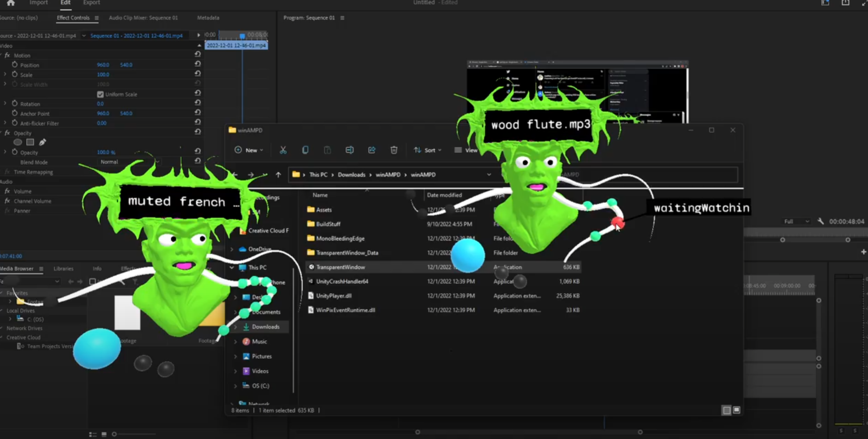Toggle the Motion effect fx switch

[7, 55]
